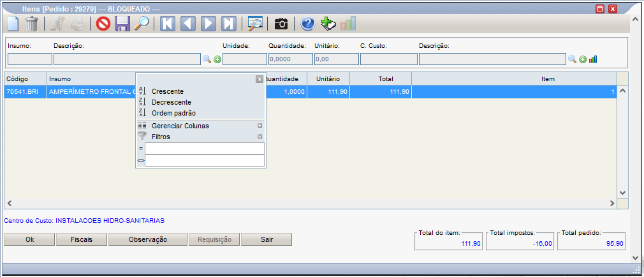Image resolution: width=644 pixels, height=277 pixels.
Task: Click the Código column header
Action: coord(26,79)
